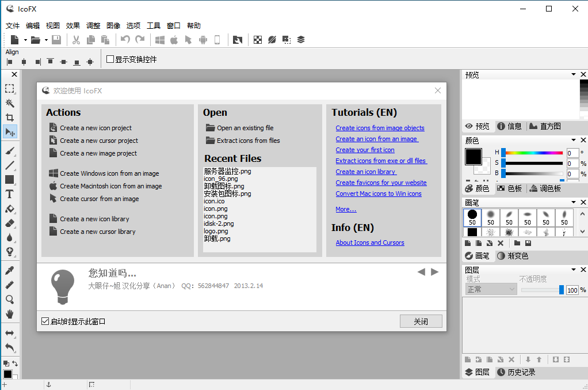The image size is (588, 390).
Task: Open recent file logo.png
Action: 216,231
